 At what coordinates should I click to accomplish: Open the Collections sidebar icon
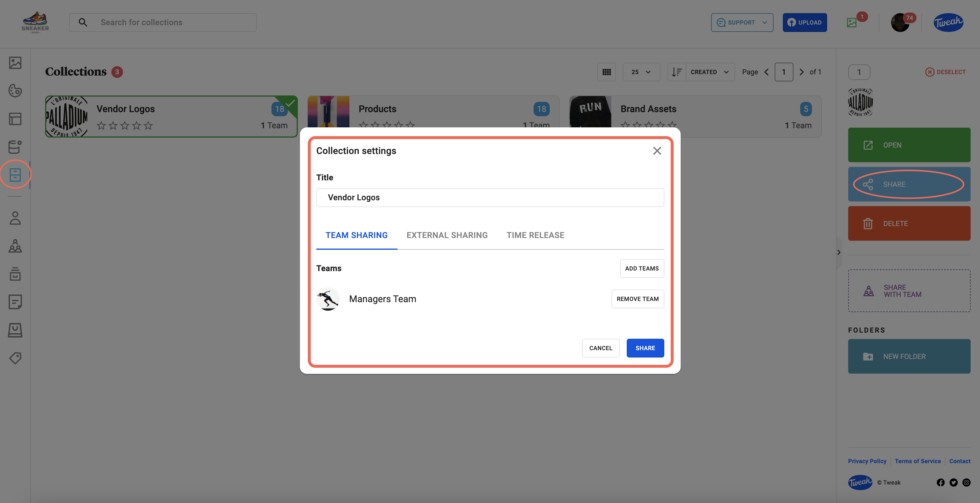click(x=15, y=175)
